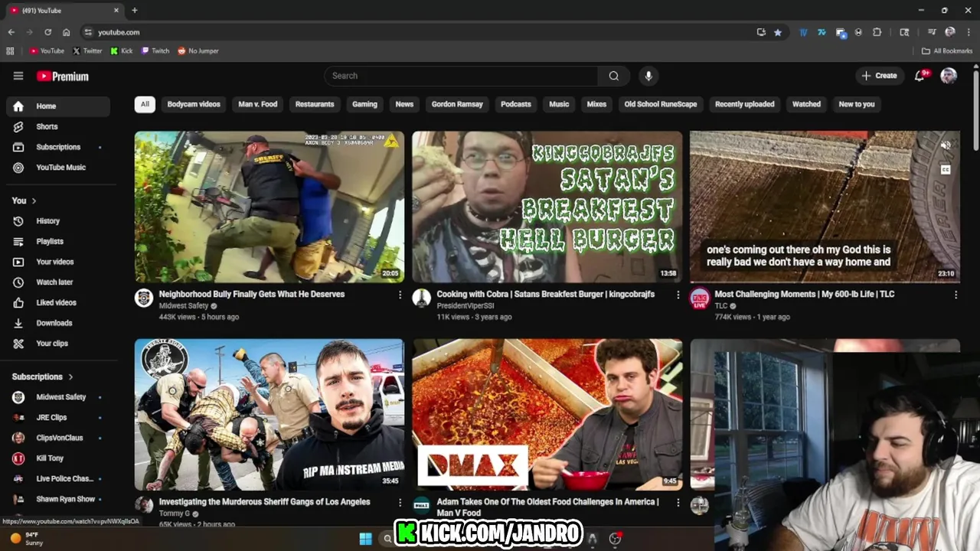
Task: Open Windows Start button in taskbar
Action: tap(365, 539)
